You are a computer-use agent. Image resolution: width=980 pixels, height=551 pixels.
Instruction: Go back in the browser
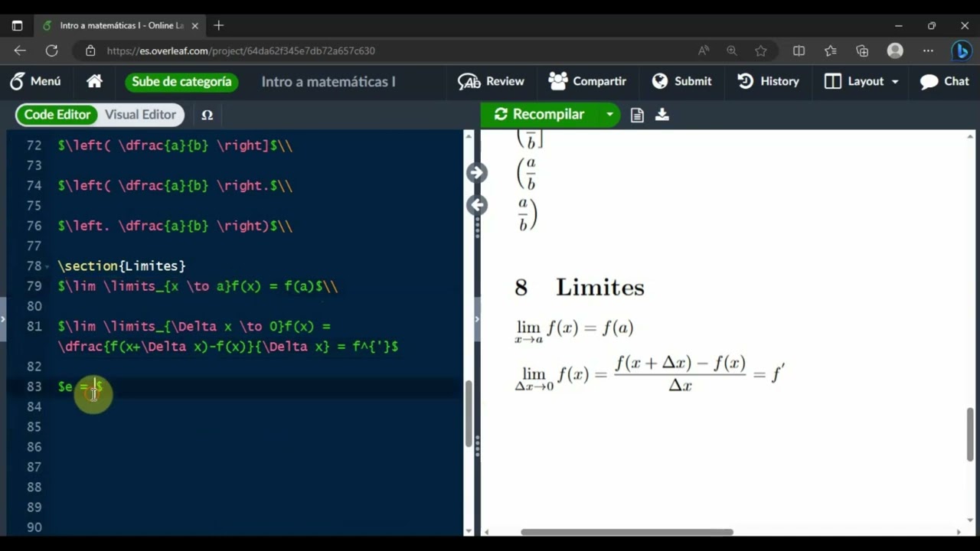tap(20, 51)
